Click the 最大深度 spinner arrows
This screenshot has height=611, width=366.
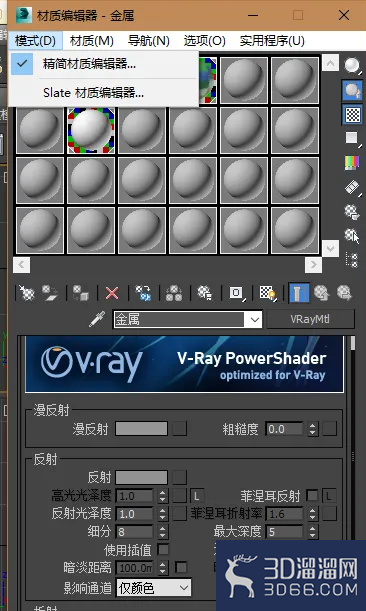pyautogui.click(x=312, y=532)
